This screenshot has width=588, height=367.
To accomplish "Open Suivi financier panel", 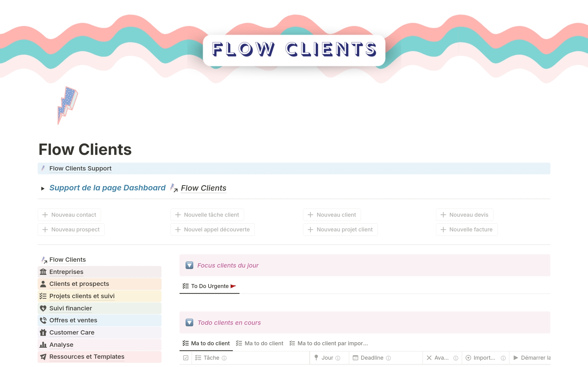I will pos(71,308).
